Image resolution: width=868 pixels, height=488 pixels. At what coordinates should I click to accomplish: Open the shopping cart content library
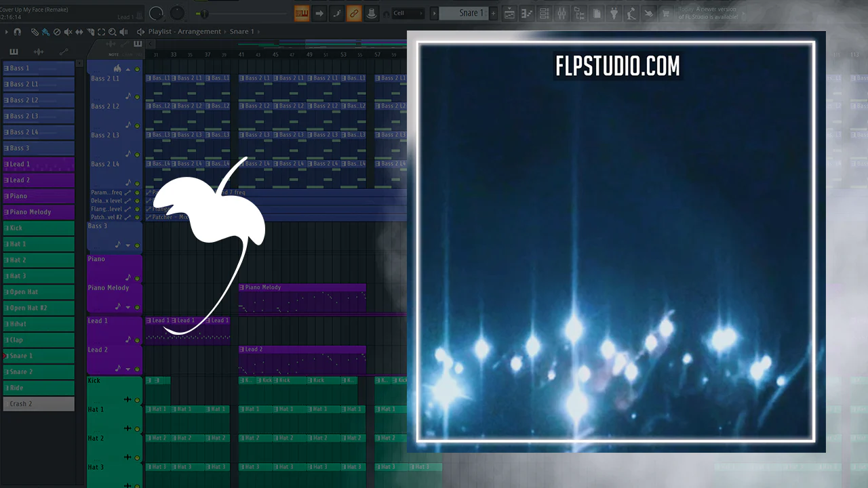[666, 13]
